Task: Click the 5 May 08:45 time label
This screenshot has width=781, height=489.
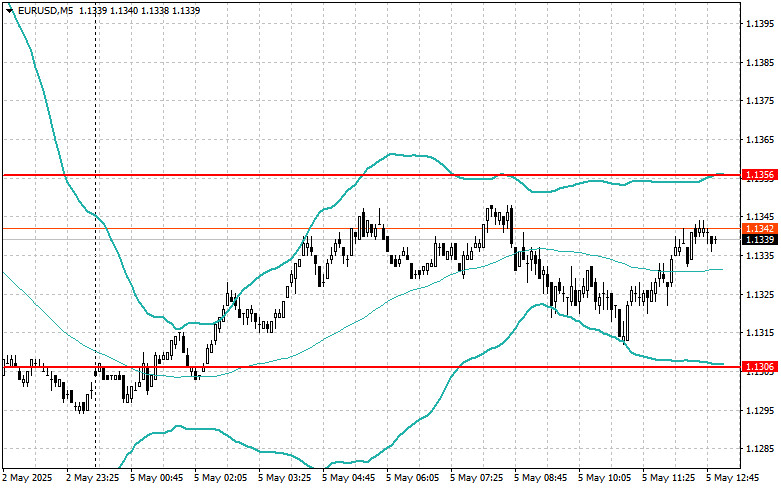Action: 541,478
